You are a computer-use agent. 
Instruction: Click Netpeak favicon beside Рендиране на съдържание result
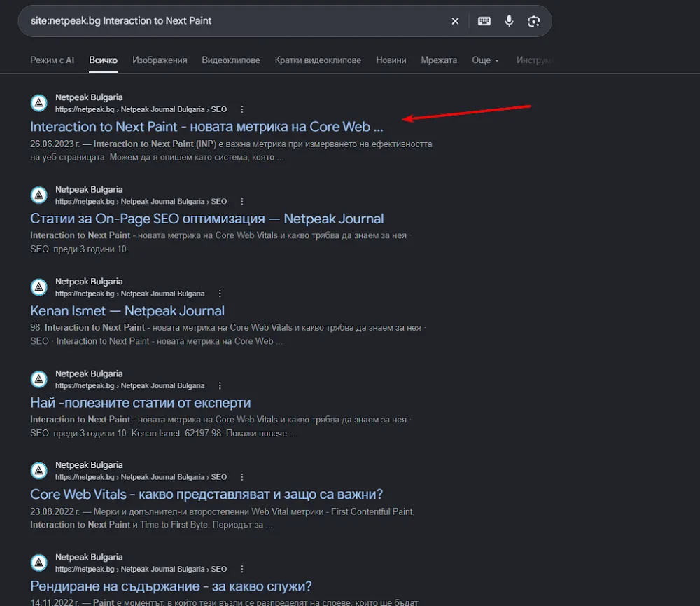(x=38, y=563)
